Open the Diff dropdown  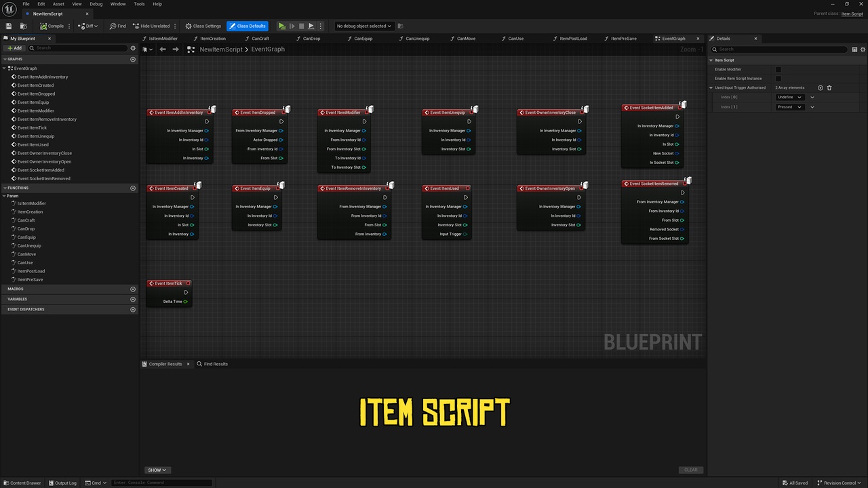tap(87, 26)
